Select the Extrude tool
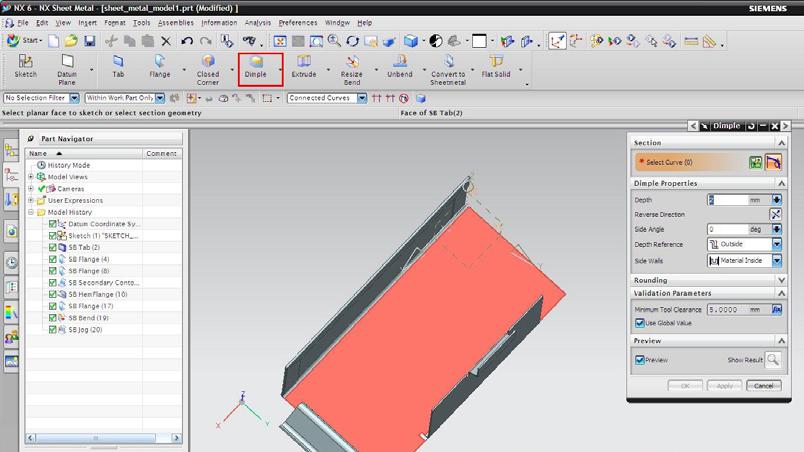 pos(304,67)
